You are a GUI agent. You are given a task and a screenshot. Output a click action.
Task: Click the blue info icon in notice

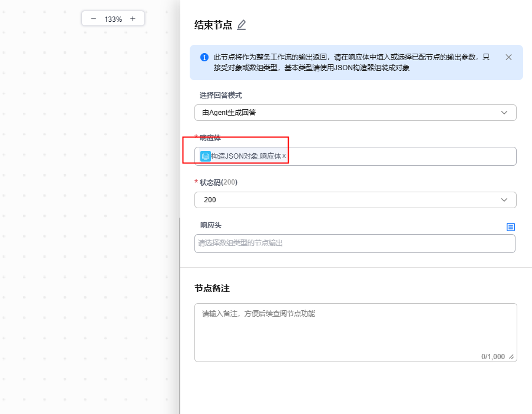pos(204,57)
